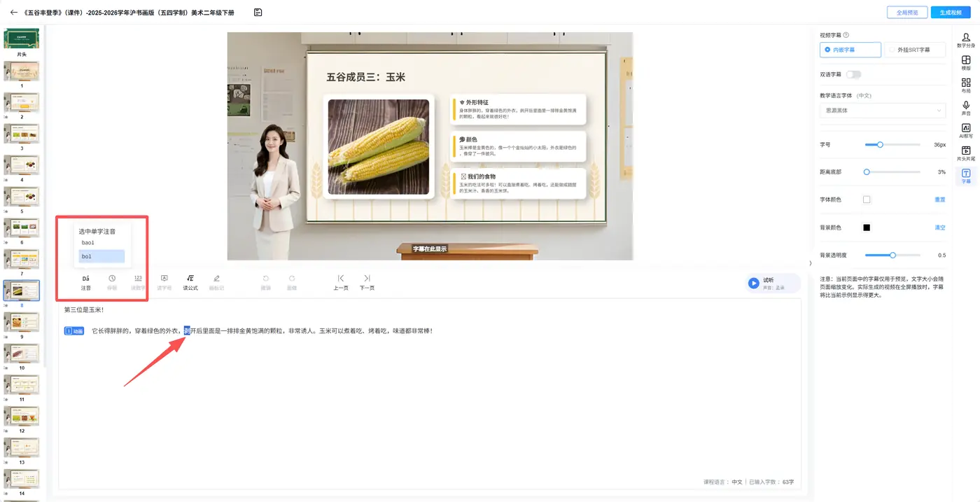Viewport: 980px width, 502px height.
Task: Click the 全局预览 button
Action: pyautogui.click(x=907, y=13)
